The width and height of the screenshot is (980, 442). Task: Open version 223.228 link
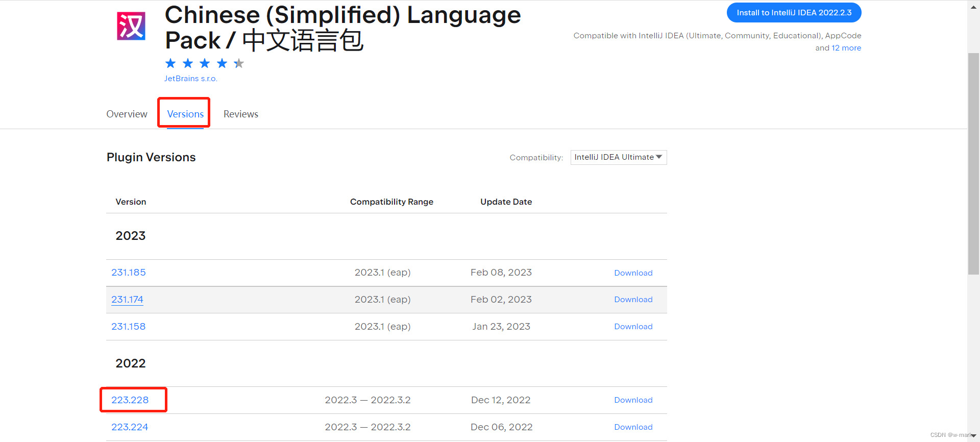[130, 400]
